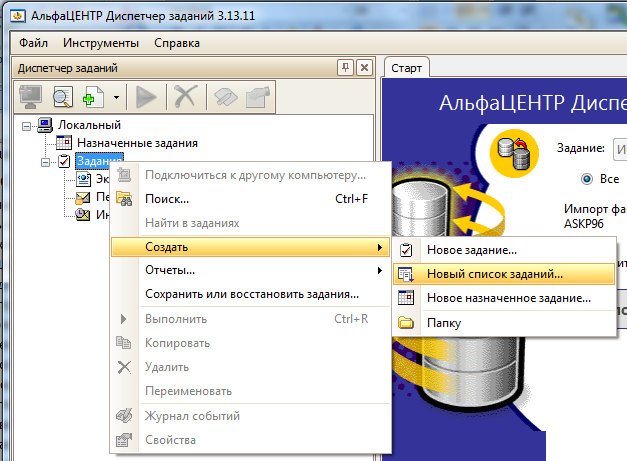The width and height of the screenshot is (627, 461).
Task: Click the export task icon in tree
Action: (83, 179)
